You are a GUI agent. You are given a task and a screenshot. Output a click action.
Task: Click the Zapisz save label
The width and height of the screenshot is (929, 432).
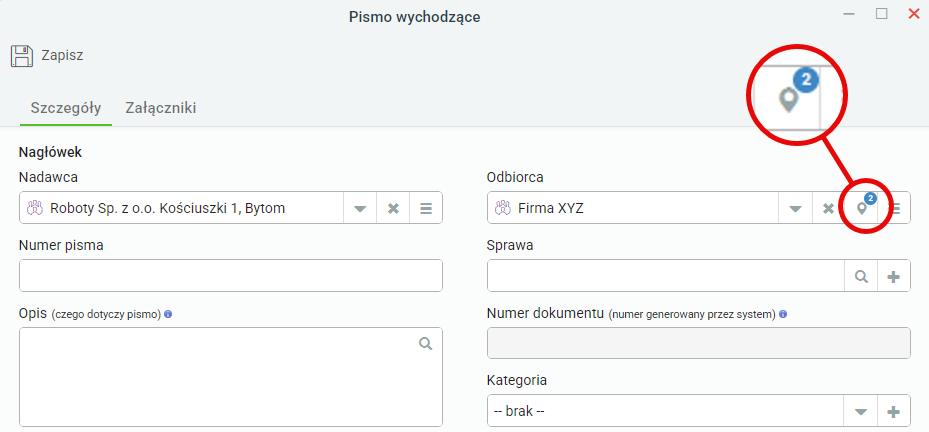[62, 56]
